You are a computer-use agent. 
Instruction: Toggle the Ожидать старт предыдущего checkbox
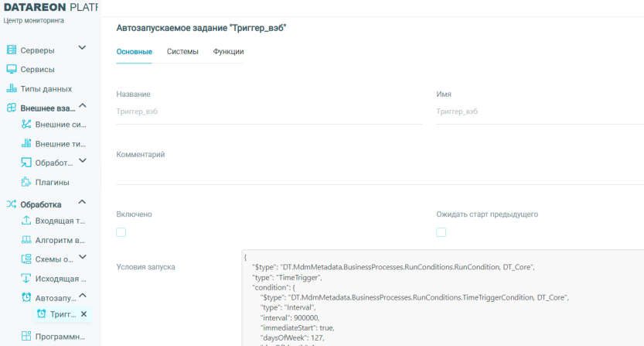pyautogui.click(x=441, y=232)
